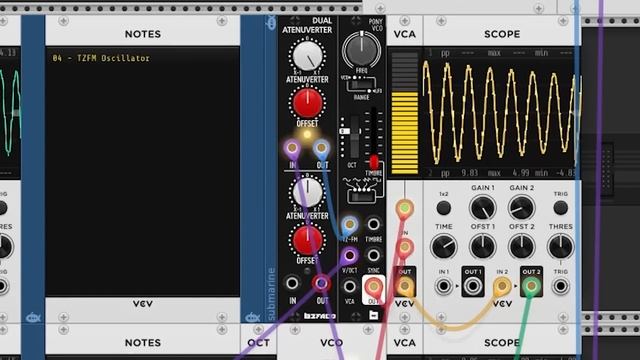Click the Scope GAIN 1 knob
The height and width of the screenshot is (360, 640).
click(482, 208)
